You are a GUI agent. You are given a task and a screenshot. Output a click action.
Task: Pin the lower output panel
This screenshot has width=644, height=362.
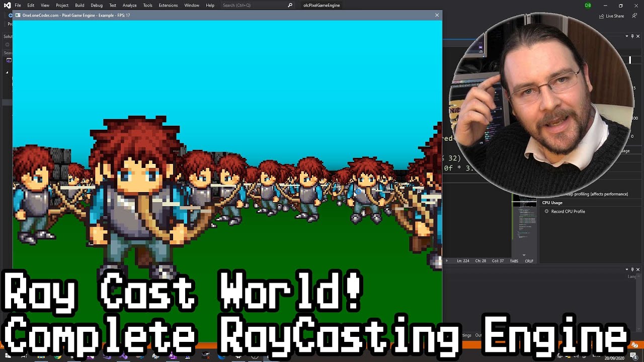click(632, 269)
